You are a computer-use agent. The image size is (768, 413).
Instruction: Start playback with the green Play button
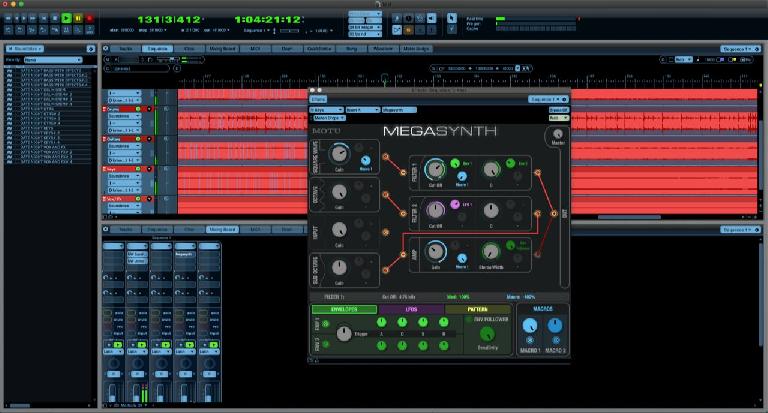(x=66, y=18)
